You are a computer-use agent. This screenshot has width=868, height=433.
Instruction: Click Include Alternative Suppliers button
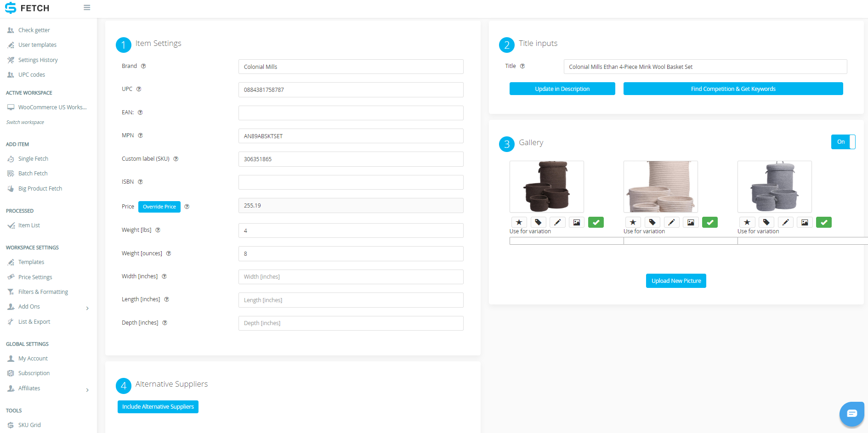(158, 407)
